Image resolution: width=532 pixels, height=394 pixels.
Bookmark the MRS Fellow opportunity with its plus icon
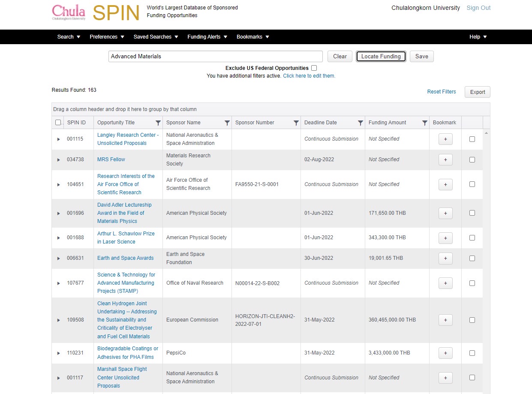(445, 159)
